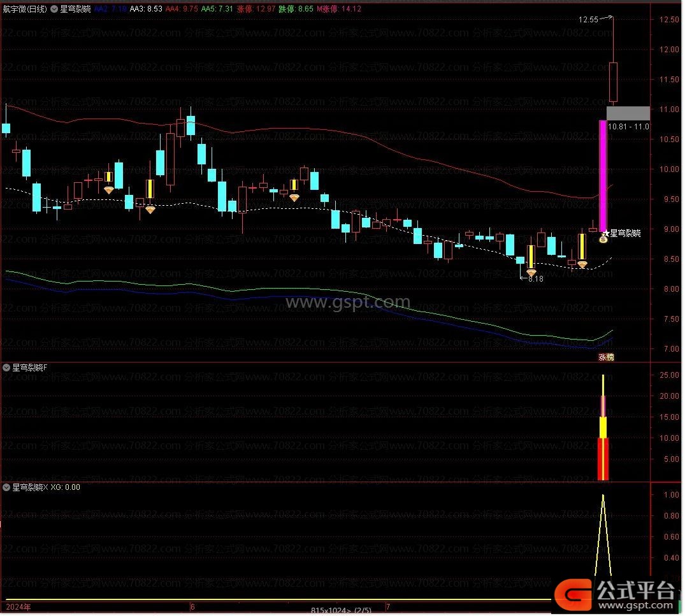
Task: Click the 星穹裂晓 indicator name in header
Action: 76,9
